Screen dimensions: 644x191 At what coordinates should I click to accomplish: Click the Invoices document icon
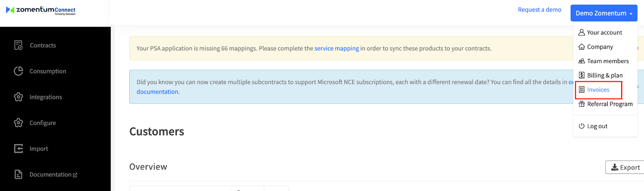pyautogui.click(x=582, y=90)
